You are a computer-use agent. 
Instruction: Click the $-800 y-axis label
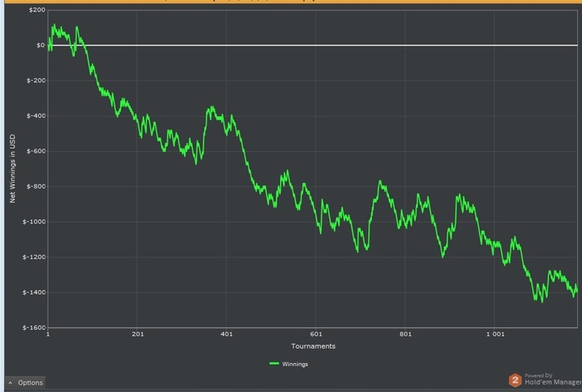pos(36,187)
